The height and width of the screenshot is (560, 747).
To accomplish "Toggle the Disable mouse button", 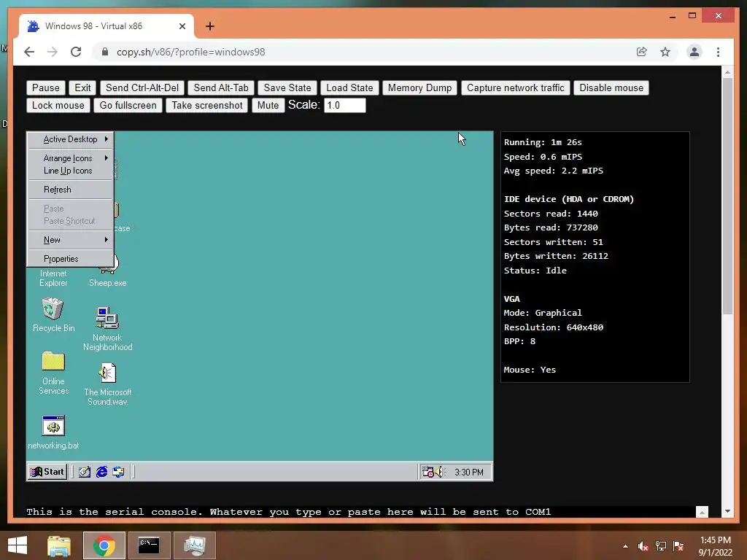I will click(611, 87).
